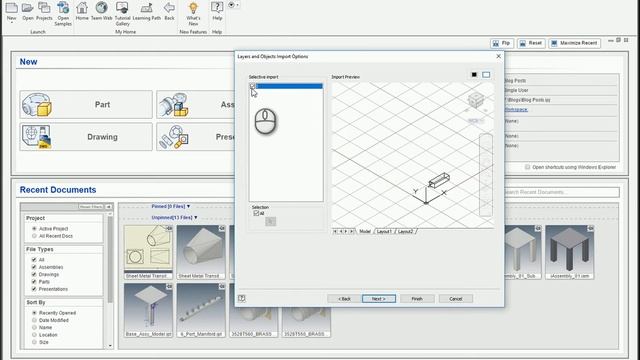Image resolution: width=640 pixels, height=360 pixels.
Task: Select All Recent Docs radio button
Action: 34,236
